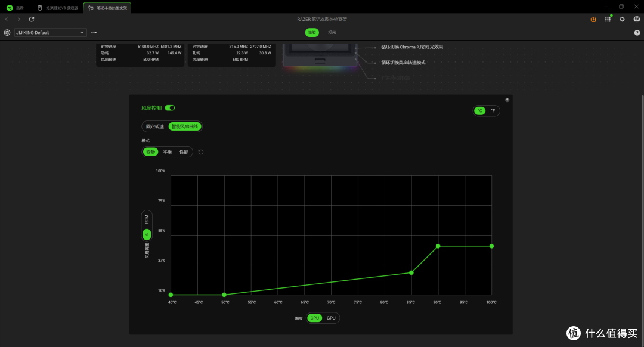Click the 149.4 W power value
The height and width of the screenshot is (347, 644).
pos(175,53)
